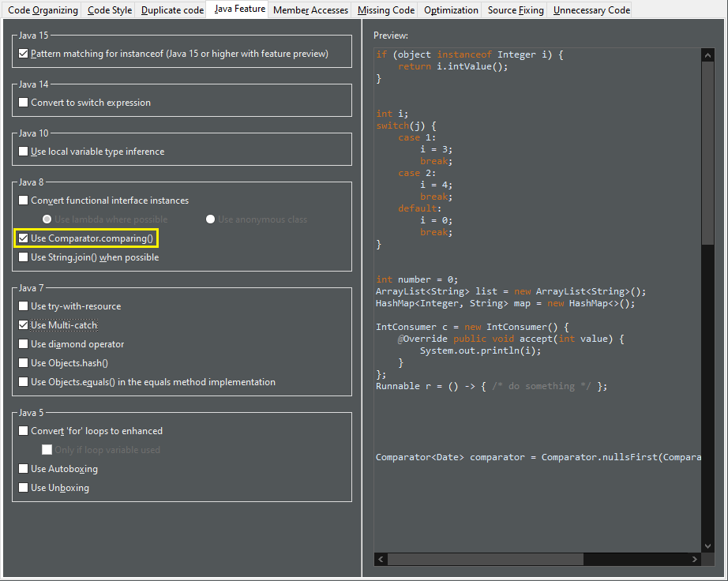Select Use anonymous class radio button
728x581 pixels.
(x=210, y=219)
